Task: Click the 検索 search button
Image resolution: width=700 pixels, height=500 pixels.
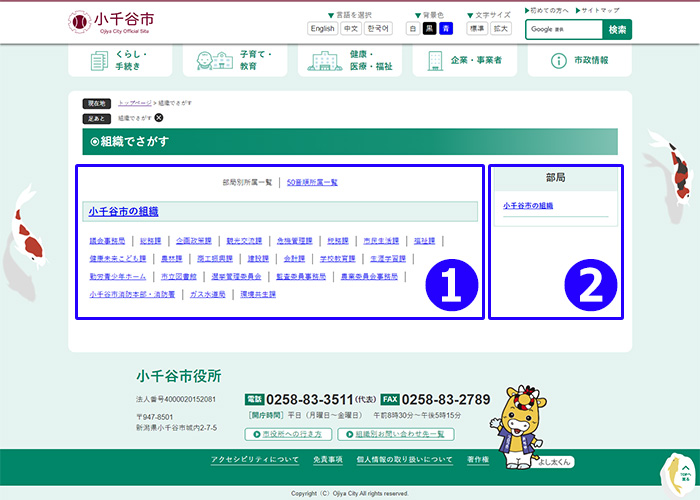Action: click(617, 29)
